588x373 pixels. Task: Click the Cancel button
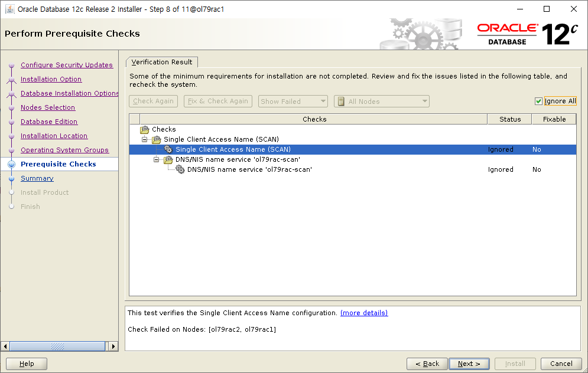pyautogui.click(x=561, y=364)
